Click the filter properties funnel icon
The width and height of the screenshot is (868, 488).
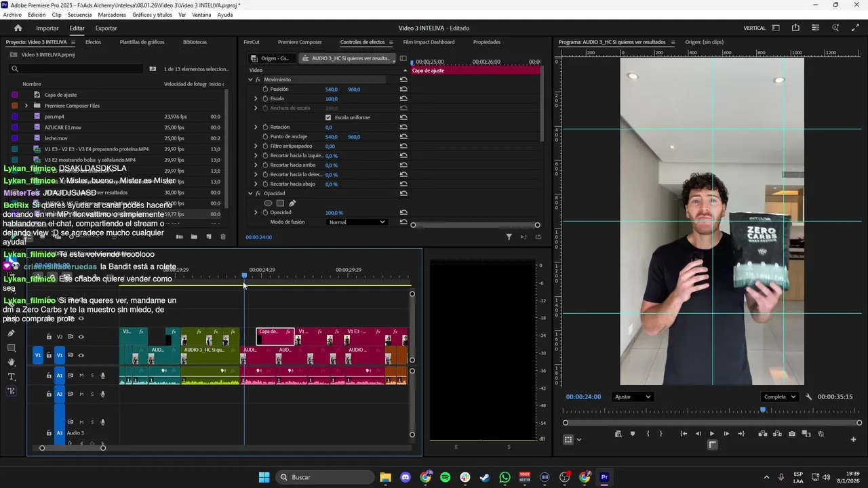[509, 237]
